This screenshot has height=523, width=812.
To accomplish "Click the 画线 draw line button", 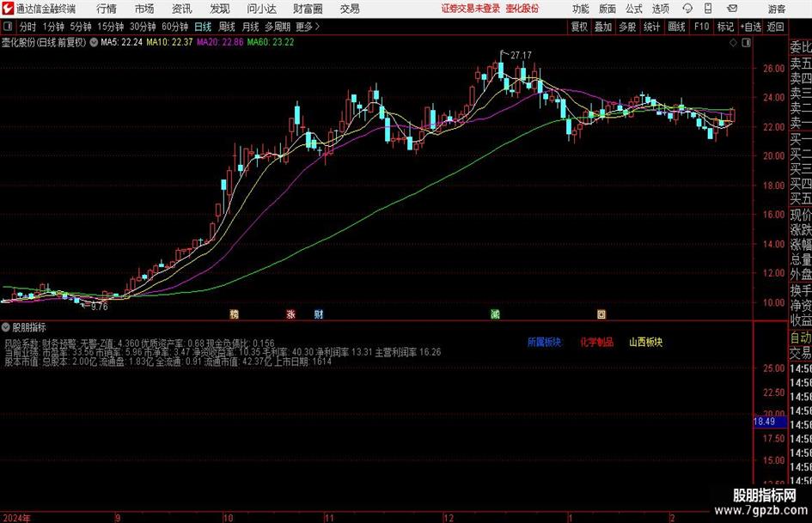I will (676, 27).
